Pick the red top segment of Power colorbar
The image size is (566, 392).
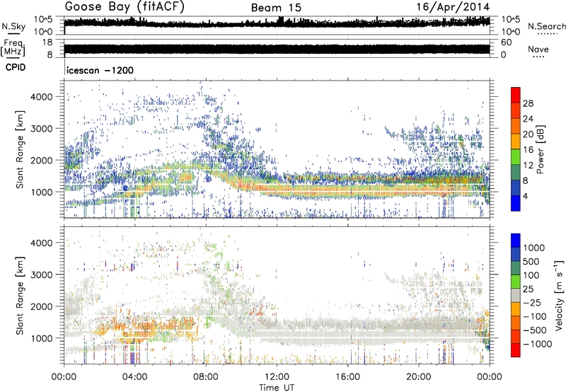coord(516,96)
